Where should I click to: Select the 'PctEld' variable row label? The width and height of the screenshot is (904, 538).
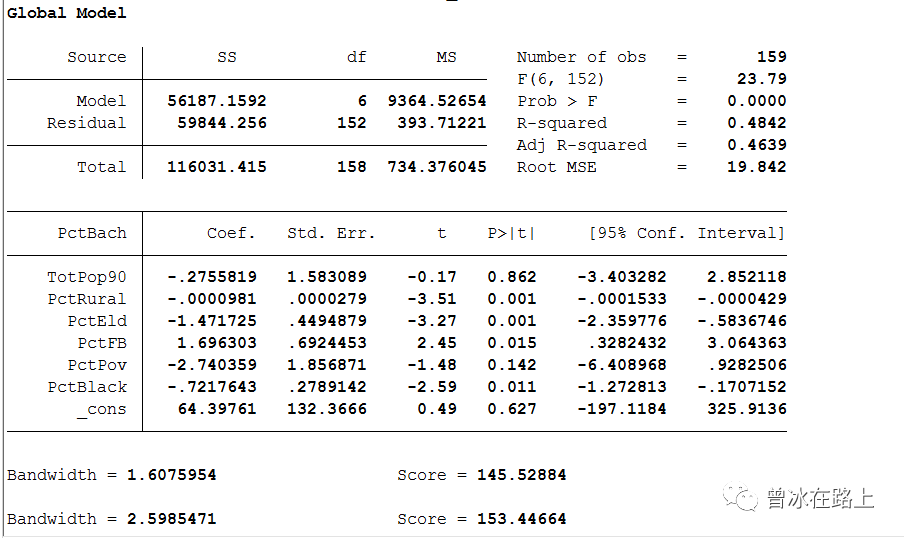coord(96,321)
